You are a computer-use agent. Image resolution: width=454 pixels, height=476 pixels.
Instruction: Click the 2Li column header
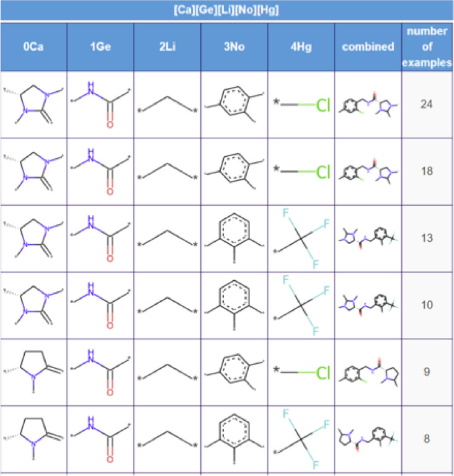click(x=167, y=46)
